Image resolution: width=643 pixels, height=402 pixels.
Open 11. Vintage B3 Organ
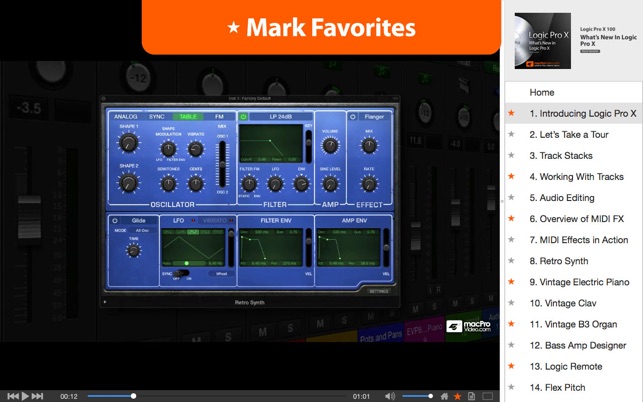click(x=573, y=324)
